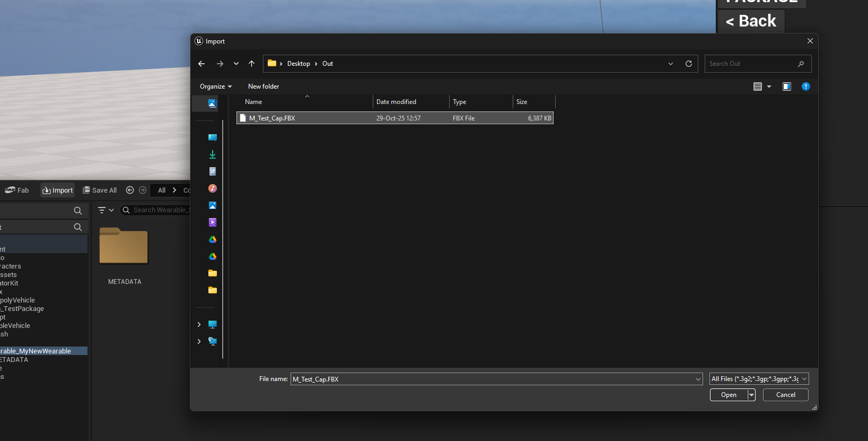Click Save All in content browser
Screen dimensions: 868x441
(100, 190)
